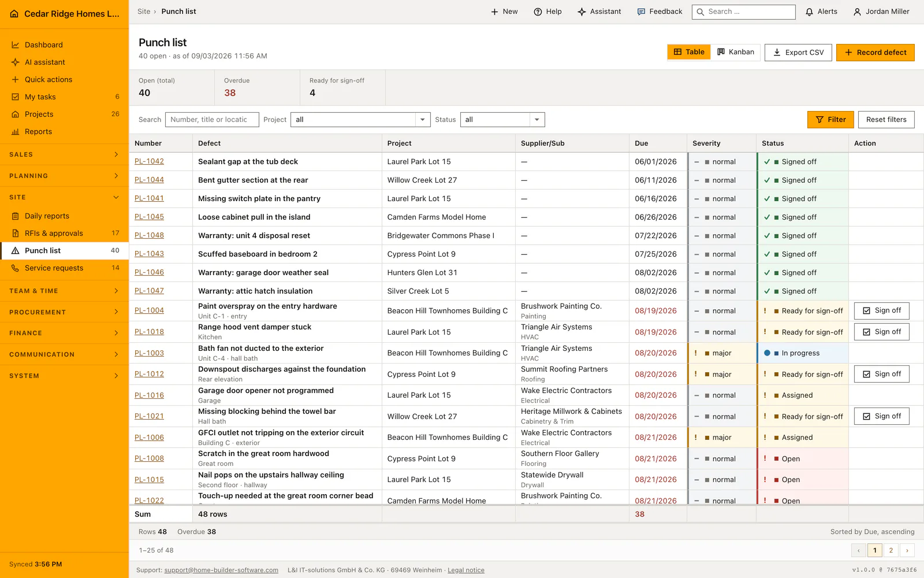The height and width of the screenshot is (578, 924).
Task: Click the magnifier icon in top search box
Action: pyautogui.click(x=701, y=12)
